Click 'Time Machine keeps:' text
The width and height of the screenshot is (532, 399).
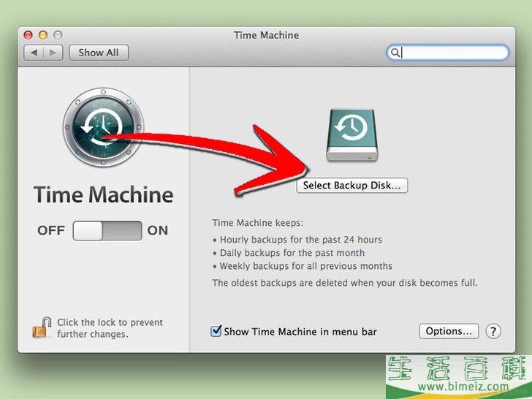pos(257,223)
